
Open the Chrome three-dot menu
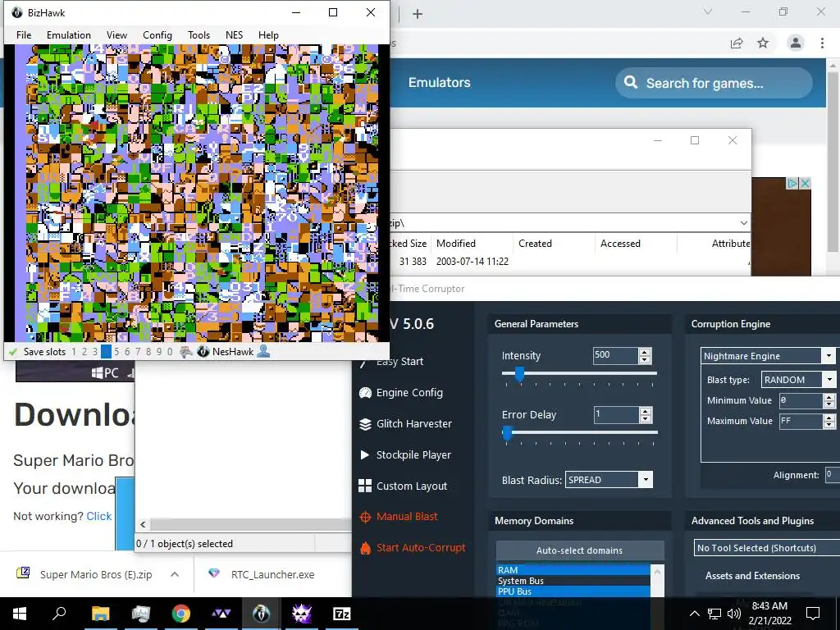click(822, 43)
